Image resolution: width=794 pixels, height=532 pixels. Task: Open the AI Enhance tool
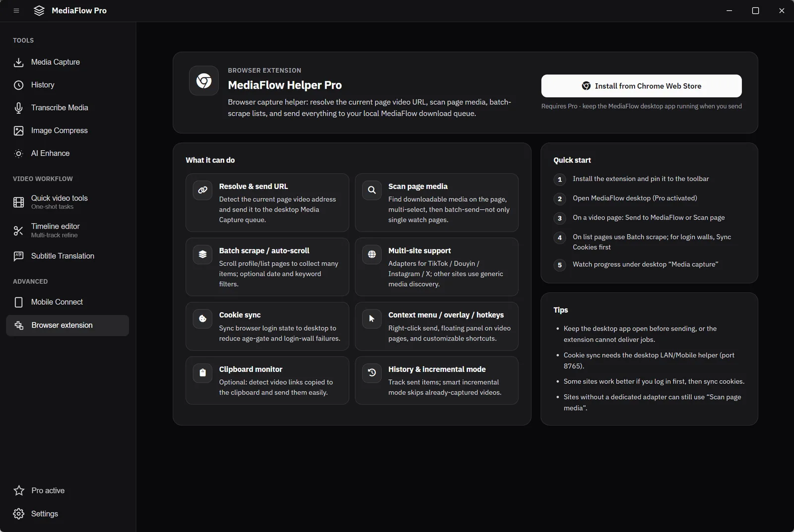[67, 154]
